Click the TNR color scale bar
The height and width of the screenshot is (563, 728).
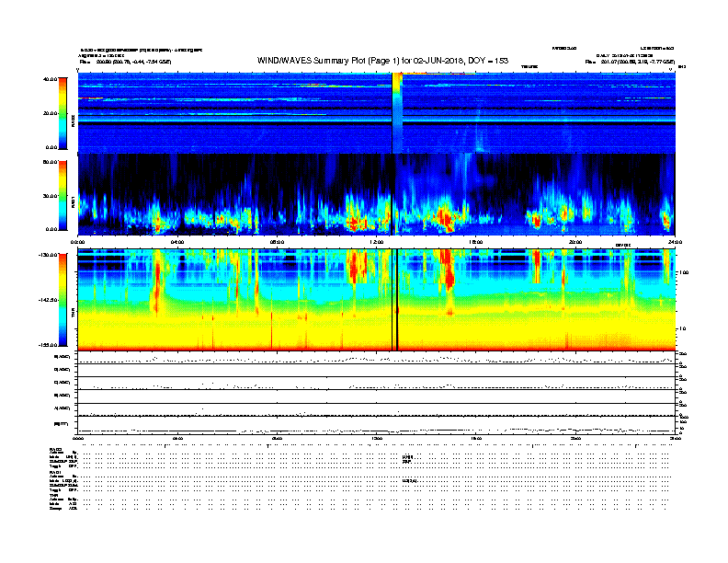63,300
